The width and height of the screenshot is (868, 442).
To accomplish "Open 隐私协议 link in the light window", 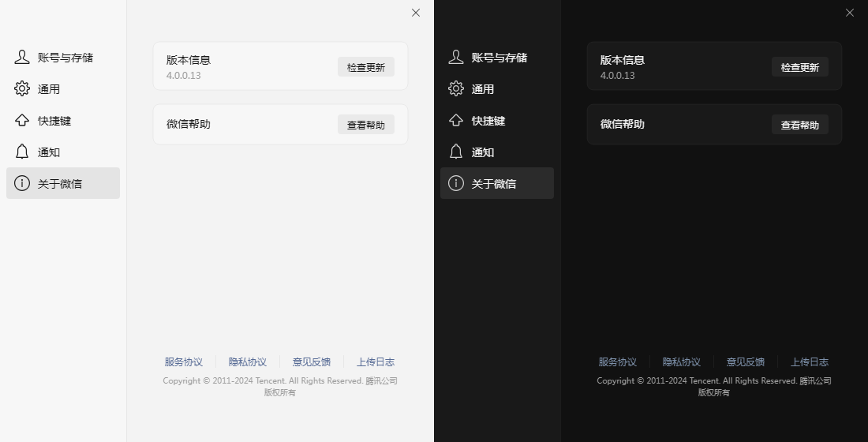I will (248, 361).
